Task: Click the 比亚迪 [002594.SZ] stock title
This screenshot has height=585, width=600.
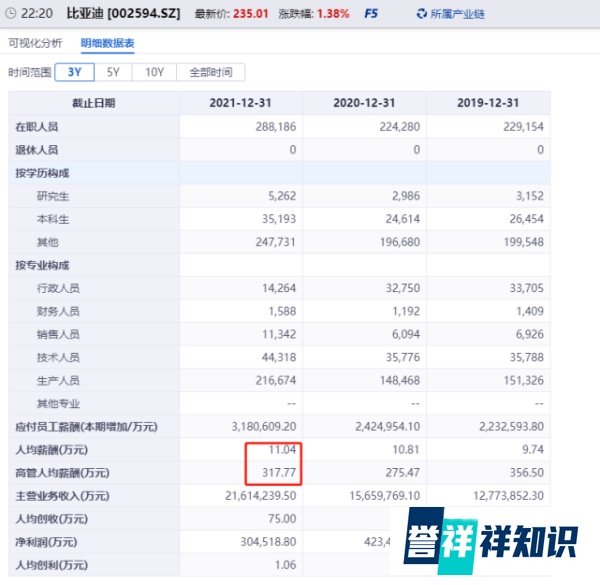Action: pyautogui.click(x=123, y=13)
